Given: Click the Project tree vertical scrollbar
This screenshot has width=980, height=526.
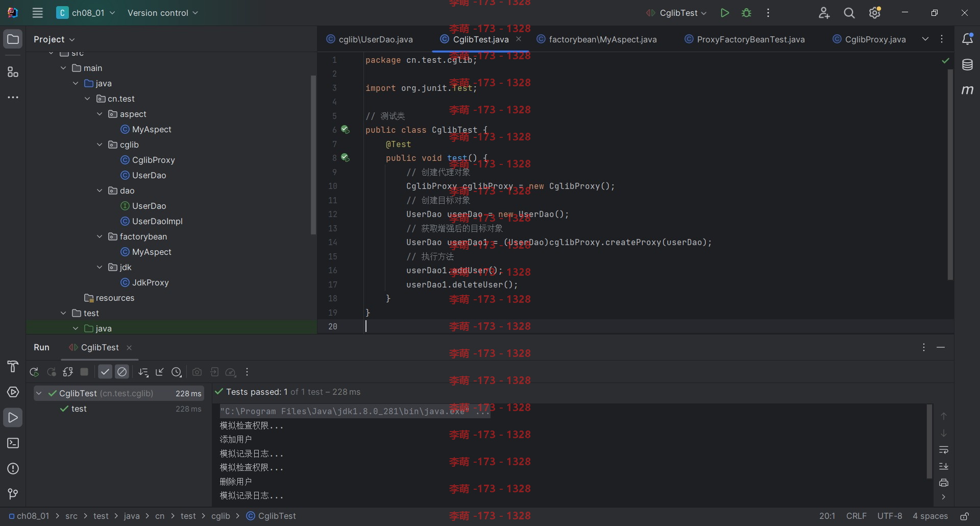Looking at the screenshot, I should pyautogui.click(x=313, y=155).
